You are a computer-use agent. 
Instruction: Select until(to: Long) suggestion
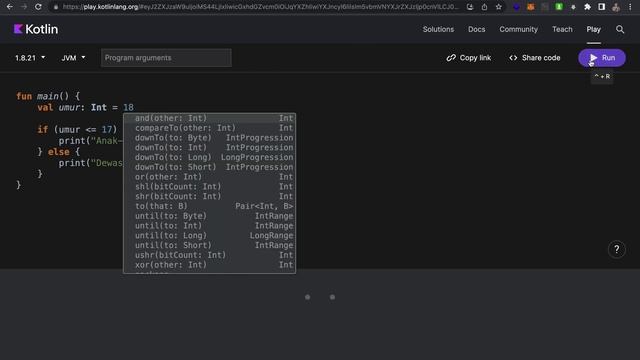tap(209, 236)
